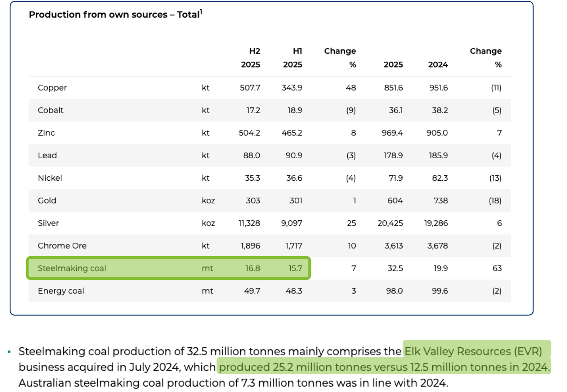Click the H1 2025 column header
Screen dimensions: 567x392
pos(292,58)
